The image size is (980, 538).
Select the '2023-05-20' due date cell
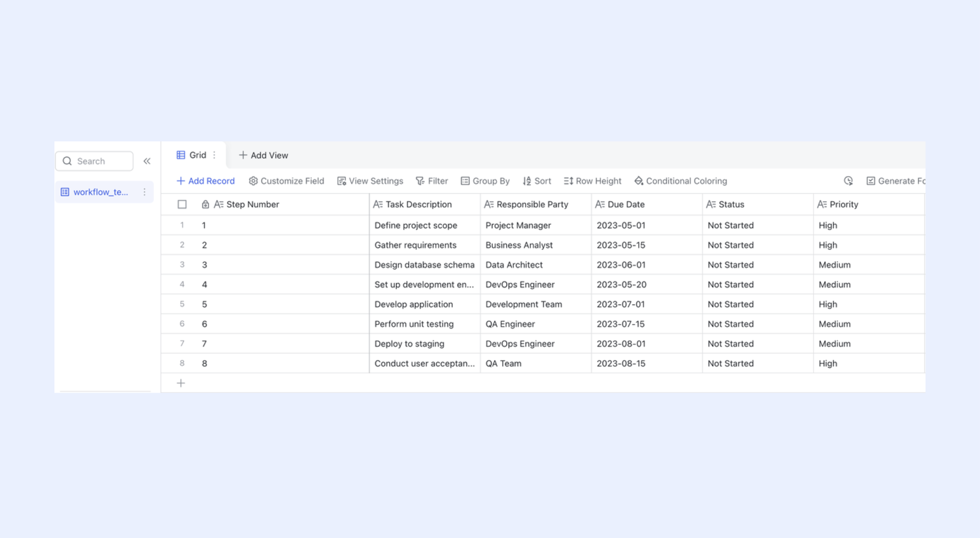click(647, 285)
